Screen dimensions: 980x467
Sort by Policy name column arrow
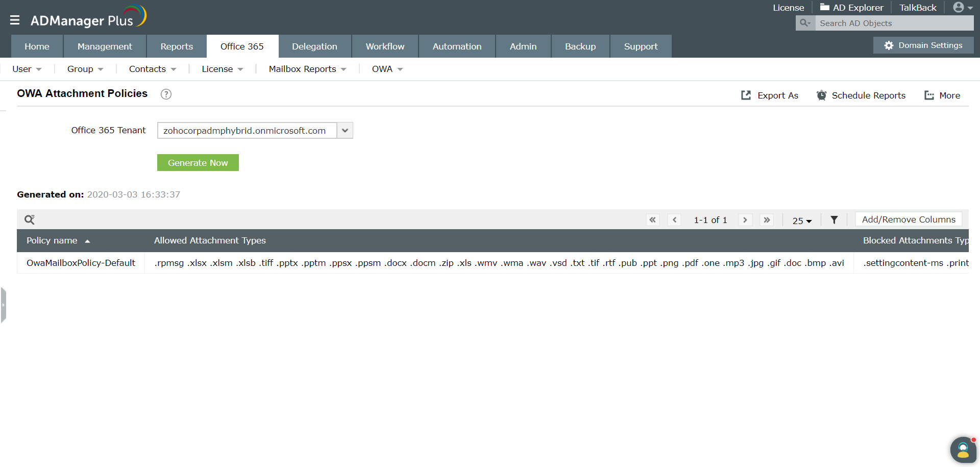(x=87, y=241)
